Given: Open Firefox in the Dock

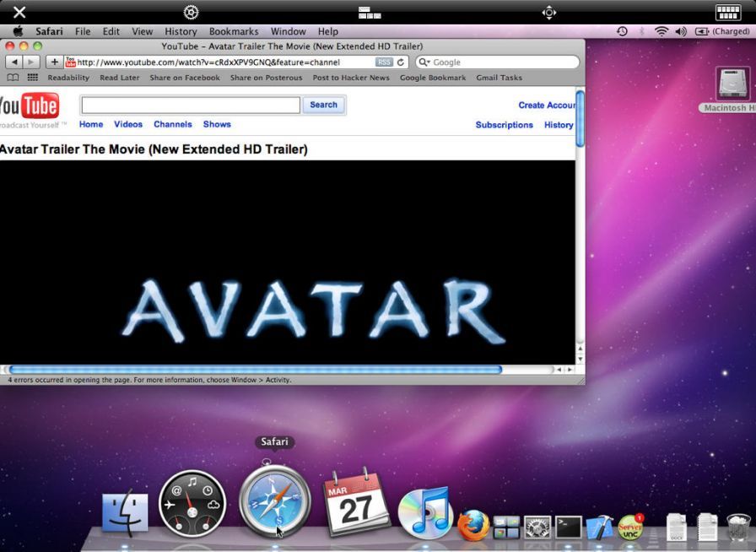Looking at the screenshot, I should (473, 525).
